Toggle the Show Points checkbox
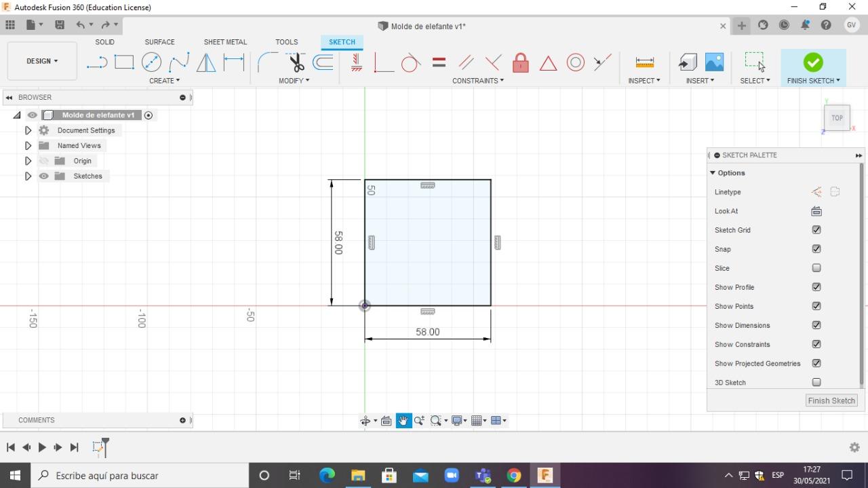The height and width of the screenshot is (488, 868). [x=816, y=306]
